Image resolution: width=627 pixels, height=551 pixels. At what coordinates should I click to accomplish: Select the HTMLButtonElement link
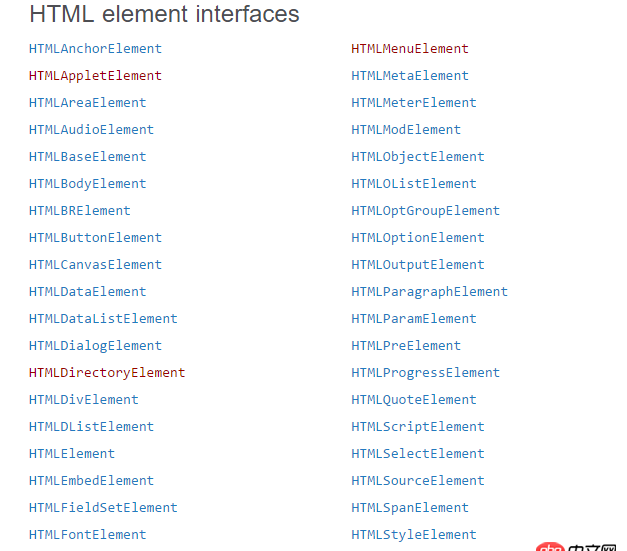click(95, 237)
